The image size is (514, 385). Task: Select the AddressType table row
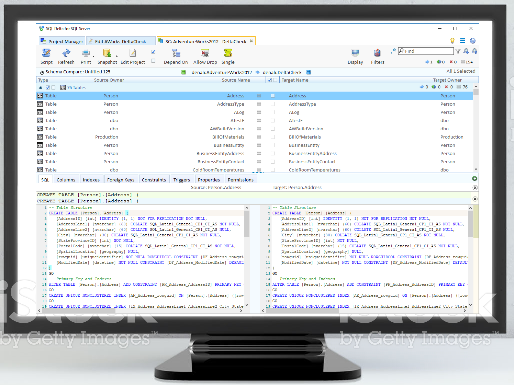(x=255, y=104)
